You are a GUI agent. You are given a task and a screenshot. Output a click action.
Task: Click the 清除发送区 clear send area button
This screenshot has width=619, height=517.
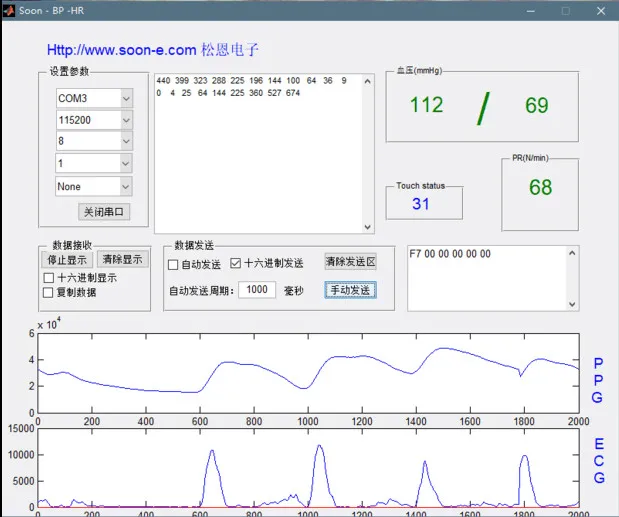[x=351, y=262]
